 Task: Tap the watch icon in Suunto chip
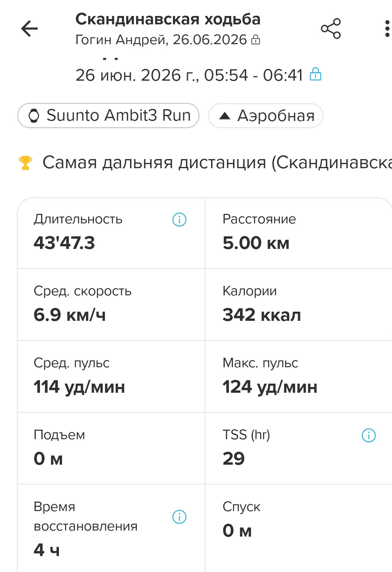[34, 116]
